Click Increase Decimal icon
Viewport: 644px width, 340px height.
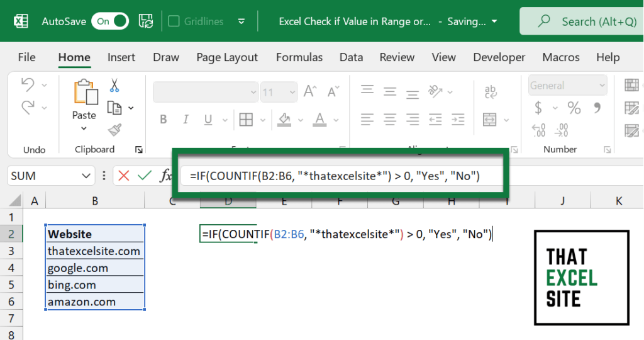click(x=538, y=130)
